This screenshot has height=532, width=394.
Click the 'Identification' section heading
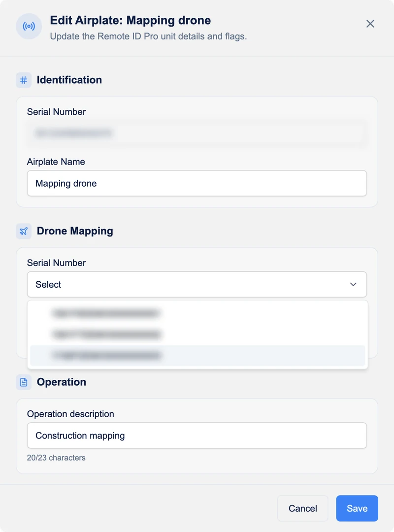coord(69,80)
